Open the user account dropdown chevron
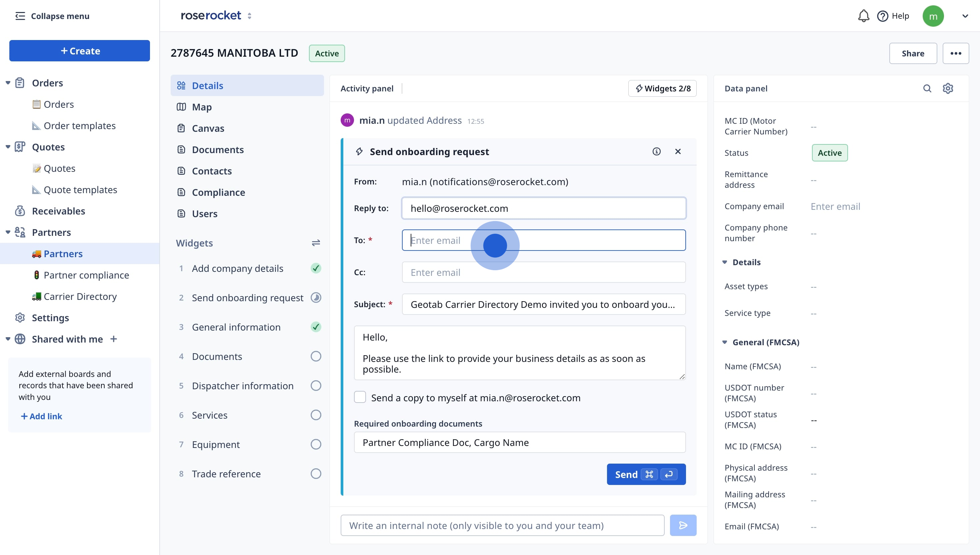The height and width of the screenshot is (555, 980). click(x=965, y=16)
